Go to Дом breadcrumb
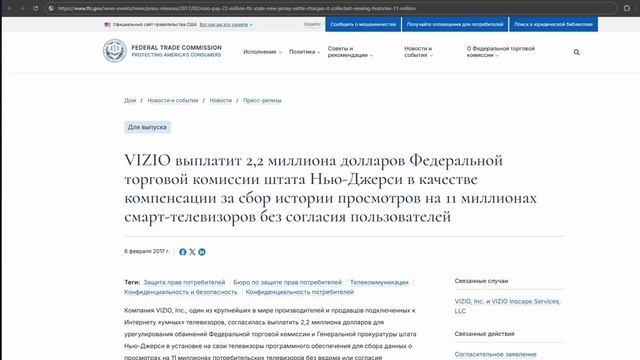640x360 pixels. click(130, 100)
